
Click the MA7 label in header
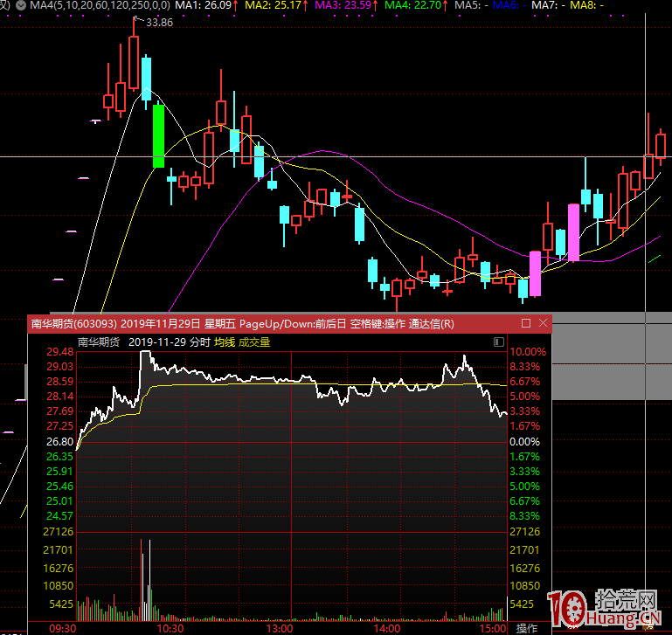coord(548,5)
